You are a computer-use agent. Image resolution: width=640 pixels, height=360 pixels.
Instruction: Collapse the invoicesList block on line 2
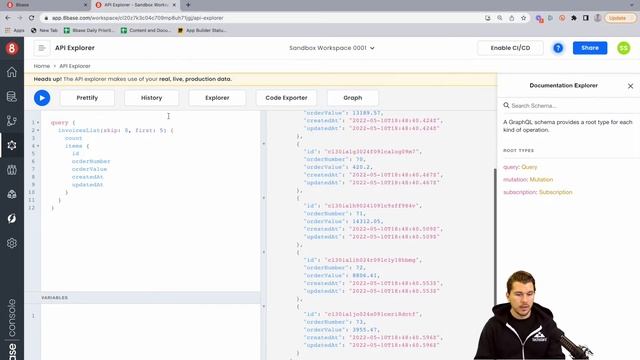[38, 130]
